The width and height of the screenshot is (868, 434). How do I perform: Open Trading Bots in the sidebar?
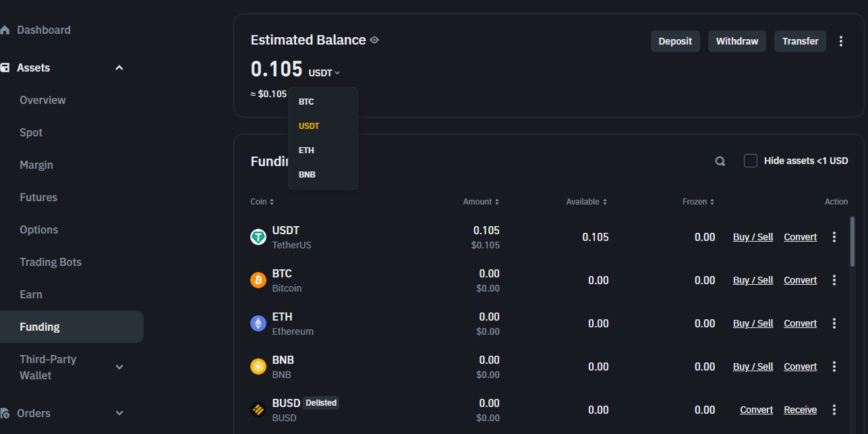[51, 263]
